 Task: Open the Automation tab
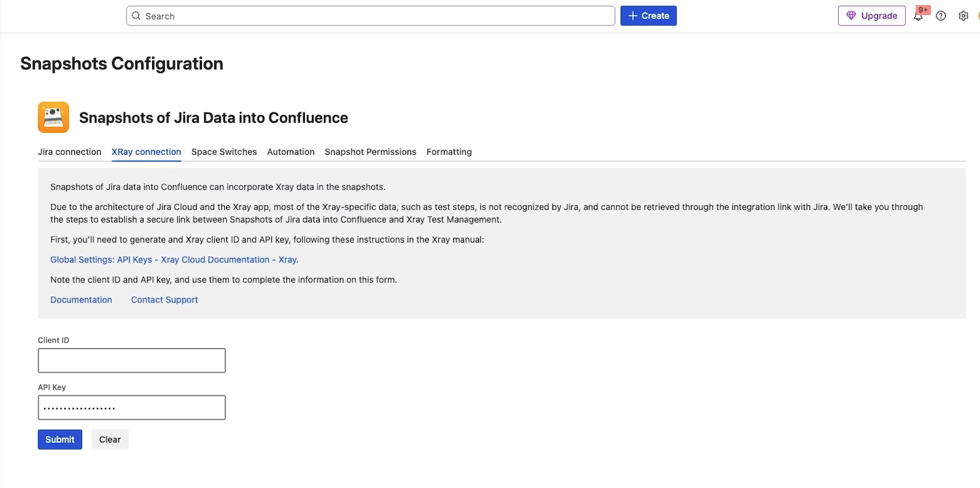291,152
